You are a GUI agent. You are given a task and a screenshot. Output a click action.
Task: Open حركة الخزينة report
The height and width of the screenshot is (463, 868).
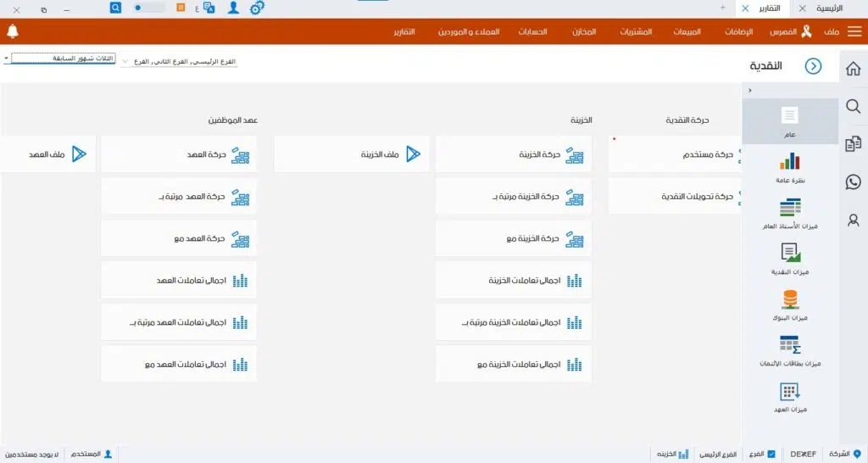513,154
